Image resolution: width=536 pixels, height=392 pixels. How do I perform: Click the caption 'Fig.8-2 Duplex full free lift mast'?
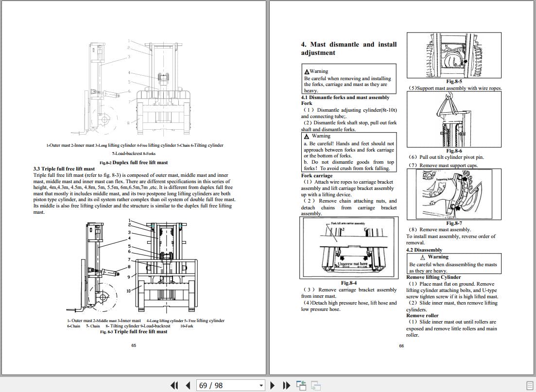tap(134, 163)
